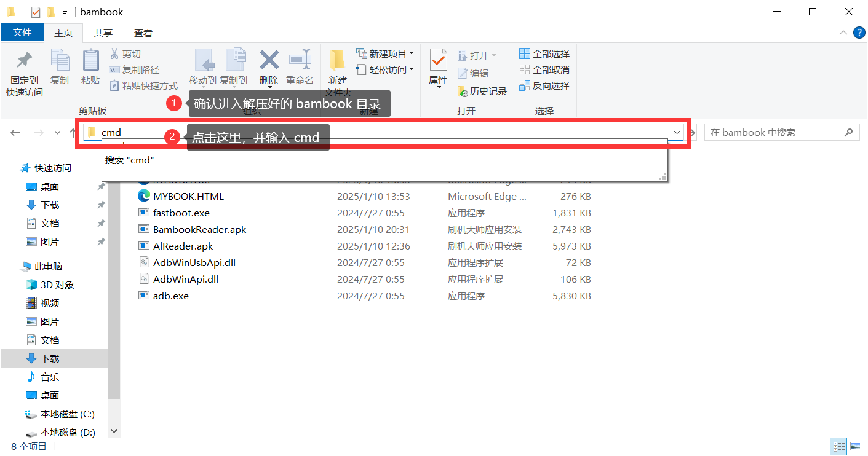Click the up-one-level arrow button
868x456 pixels.
click(x=73, y=132)
